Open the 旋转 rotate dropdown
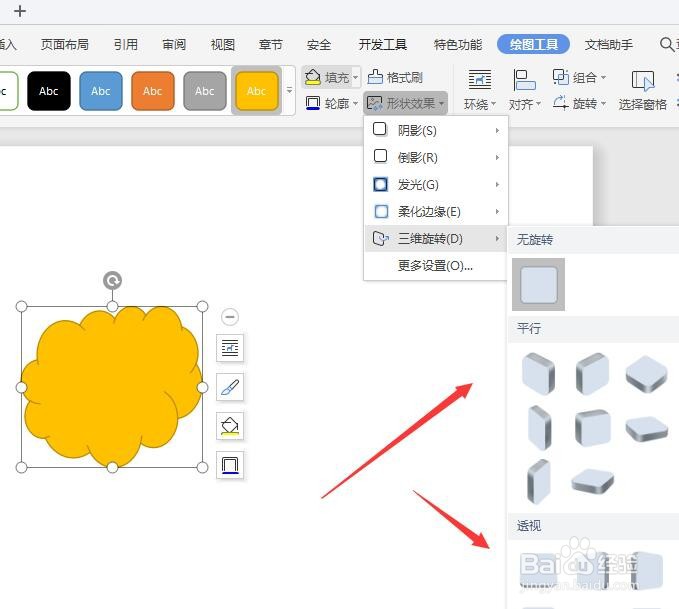This screenshot has width=679, height=609. point(579,104)
